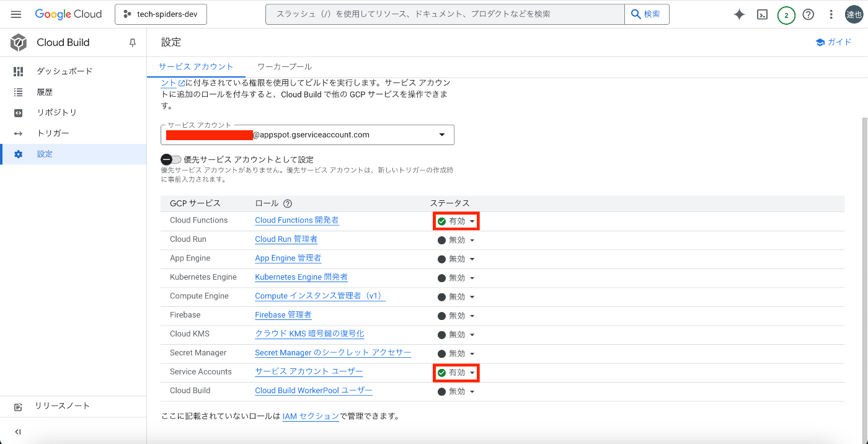
Task: Click the trigger arrow icon in sidebar
Action: [x=18, y=133]
